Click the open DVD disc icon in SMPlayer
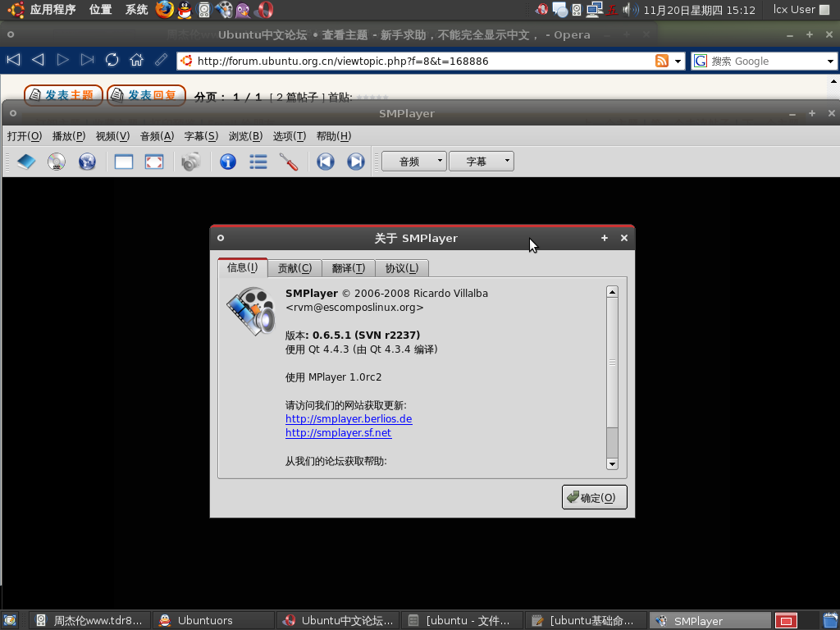This screenshot has height=630, width=840. click(x=57, y=162)
